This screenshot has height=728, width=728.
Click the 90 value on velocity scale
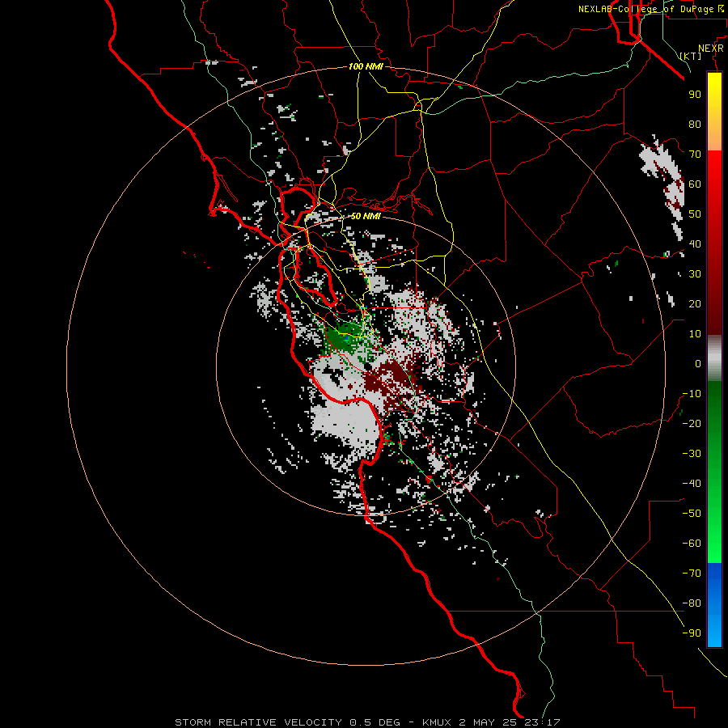695,95
